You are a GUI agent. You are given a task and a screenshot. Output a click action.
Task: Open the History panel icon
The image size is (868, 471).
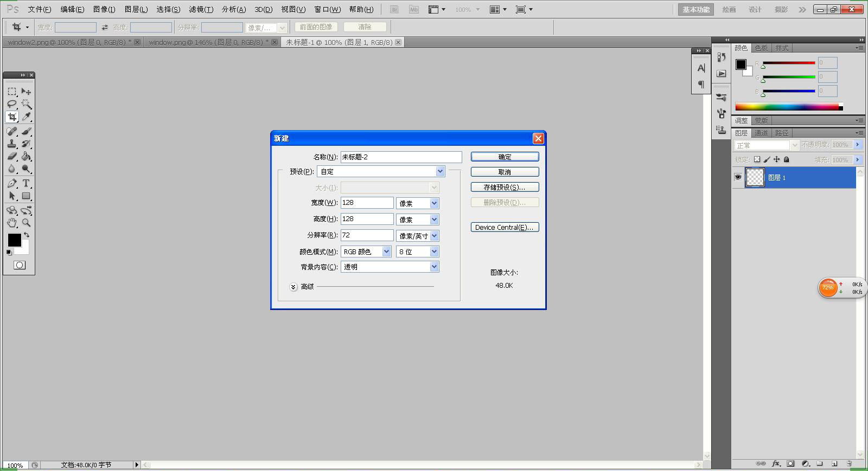[721, 57]
